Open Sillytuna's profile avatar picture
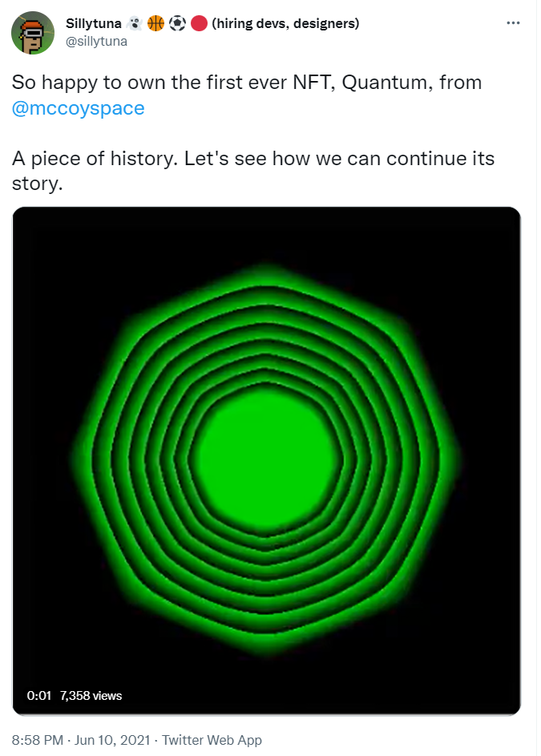541x756 pixels. (33, 34)
